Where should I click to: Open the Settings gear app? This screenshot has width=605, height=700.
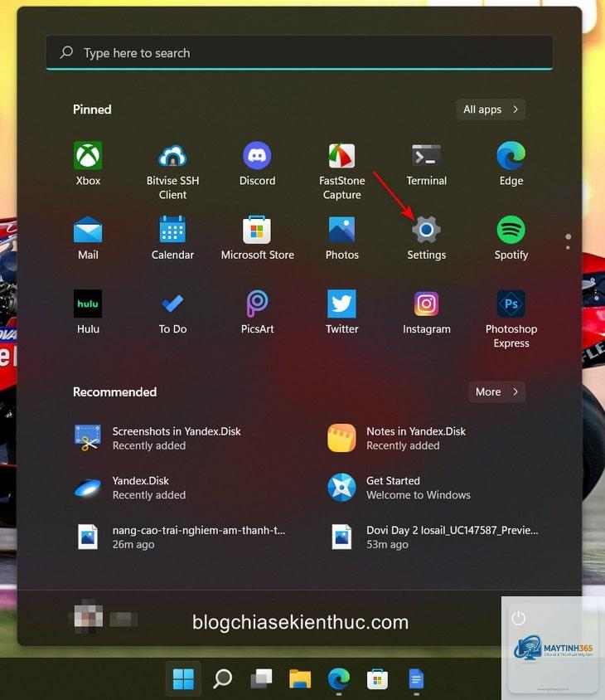(x=426, y=238)
